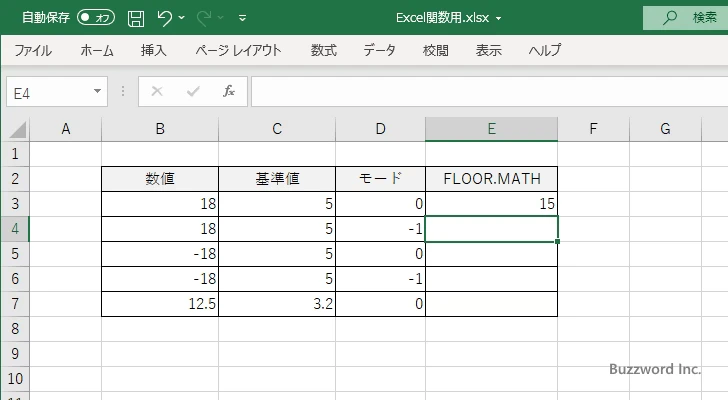728x400 pixels.
Task: Switch to the ホーム tab
Action: (97, 50)
